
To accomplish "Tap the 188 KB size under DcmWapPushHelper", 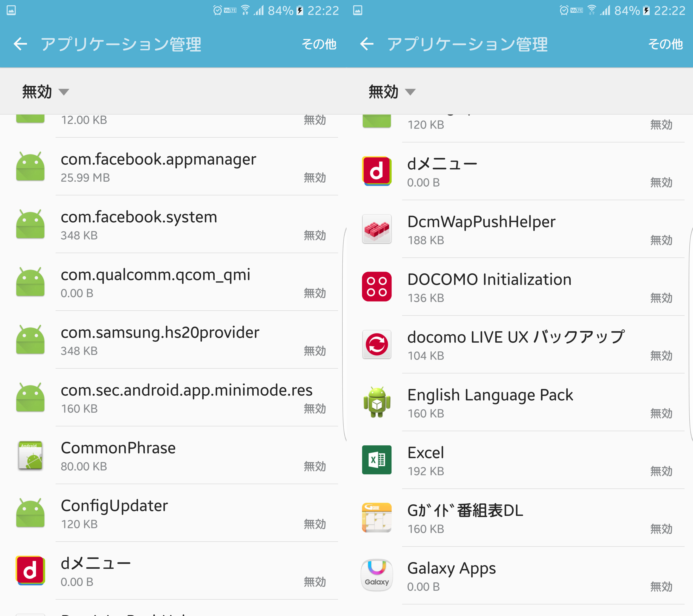I will 426,240.
